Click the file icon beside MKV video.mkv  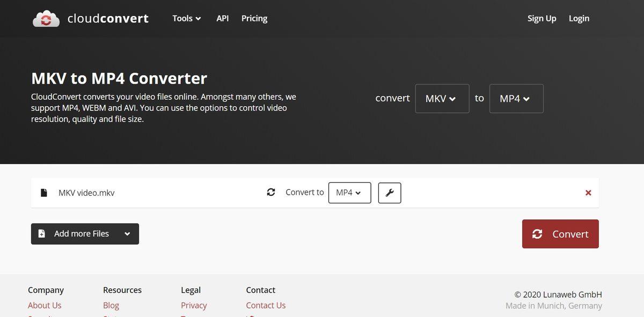pyautogui.click(x=44, y=193)
